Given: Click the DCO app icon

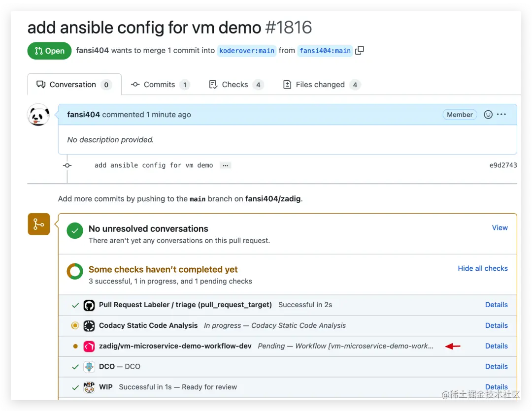Looking at the screenshot, I should (89, 367).
